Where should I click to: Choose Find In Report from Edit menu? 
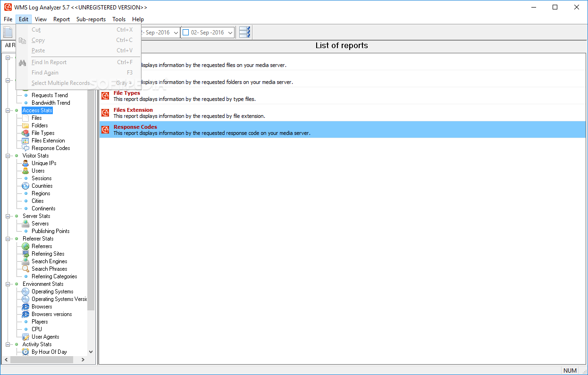point(79,62)
